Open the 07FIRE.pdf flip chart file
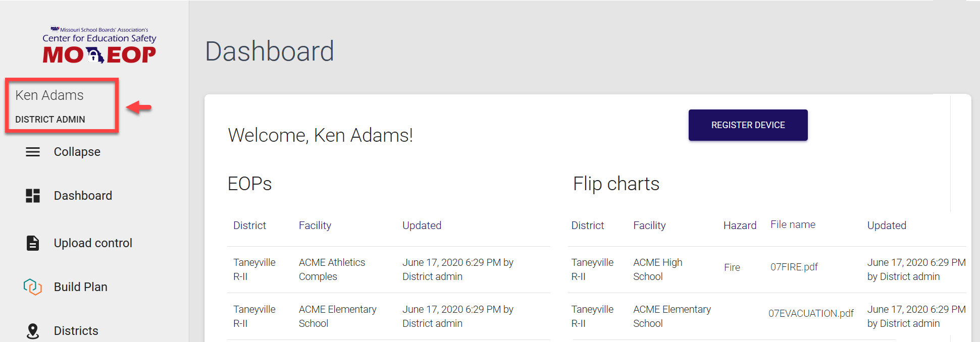The width and height of the screenshot is (980, 342). (x=794, y=267)
